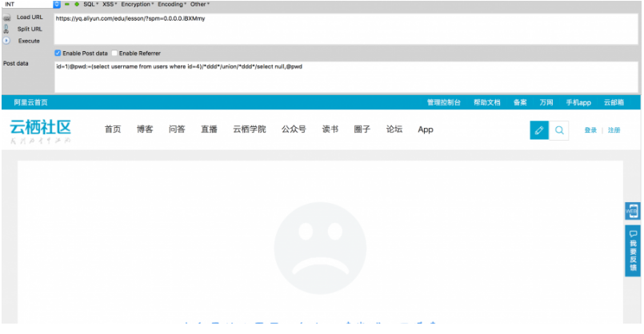644x334 pixels.
Task: Click into the URL text field
Action: point(346,29)
